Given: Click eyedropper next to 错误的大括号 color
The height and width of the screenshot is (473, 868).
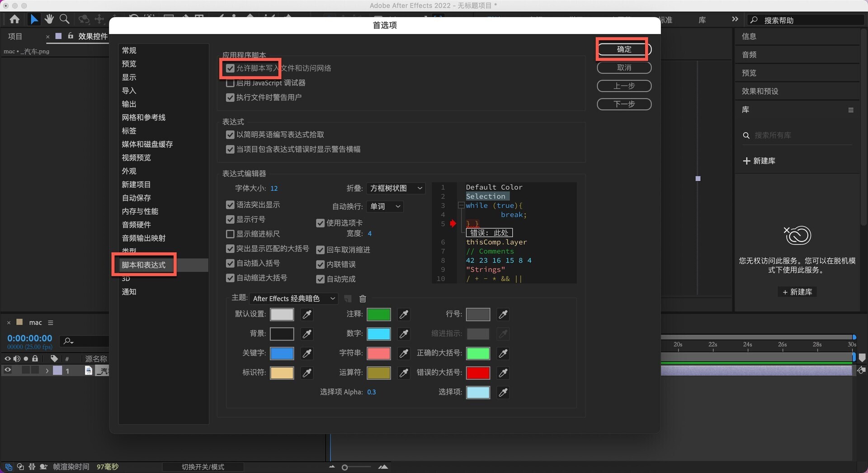Looking at the screenshot, I should (503, 373).
